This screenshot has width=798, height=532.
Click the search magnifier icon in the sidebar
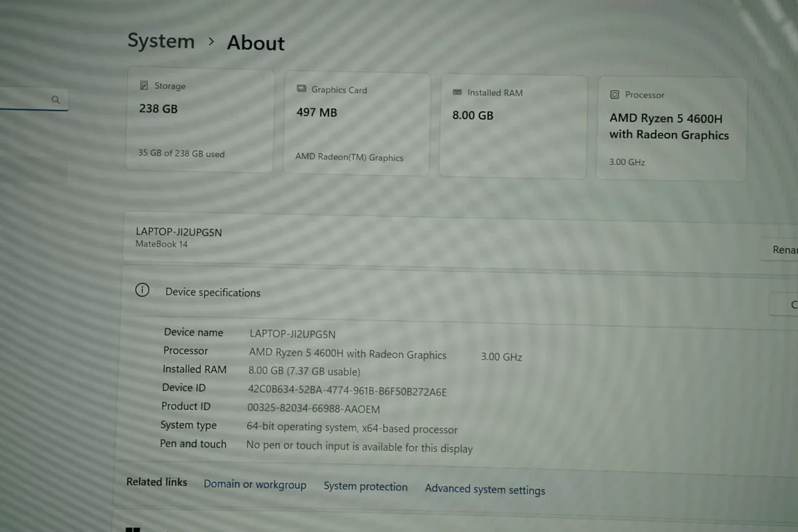coord(56,99)
